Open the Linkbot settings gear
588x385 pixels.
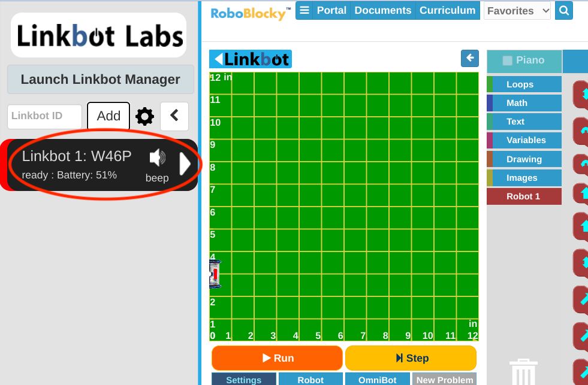pyautogui.click(x=144, y=117)
